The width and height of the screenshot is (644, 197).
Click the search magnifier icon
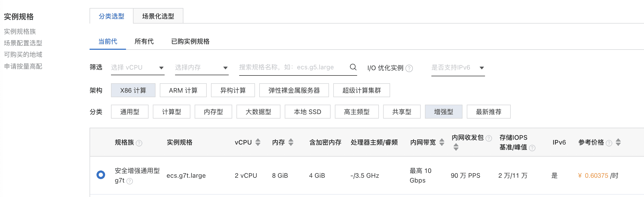click(353, 67)
